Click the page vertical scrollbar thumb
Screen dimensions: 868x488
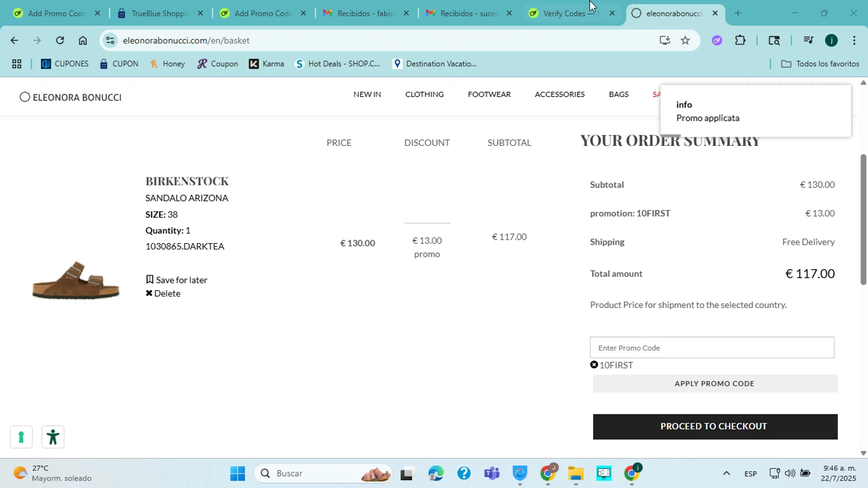[863, 220]
